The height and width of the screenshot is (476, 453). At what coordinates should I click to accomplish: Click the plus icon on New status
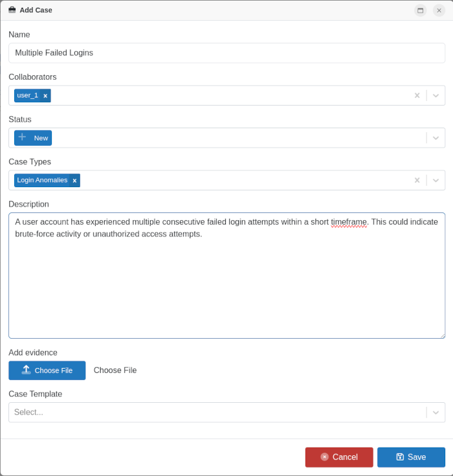tap(22, 137)
